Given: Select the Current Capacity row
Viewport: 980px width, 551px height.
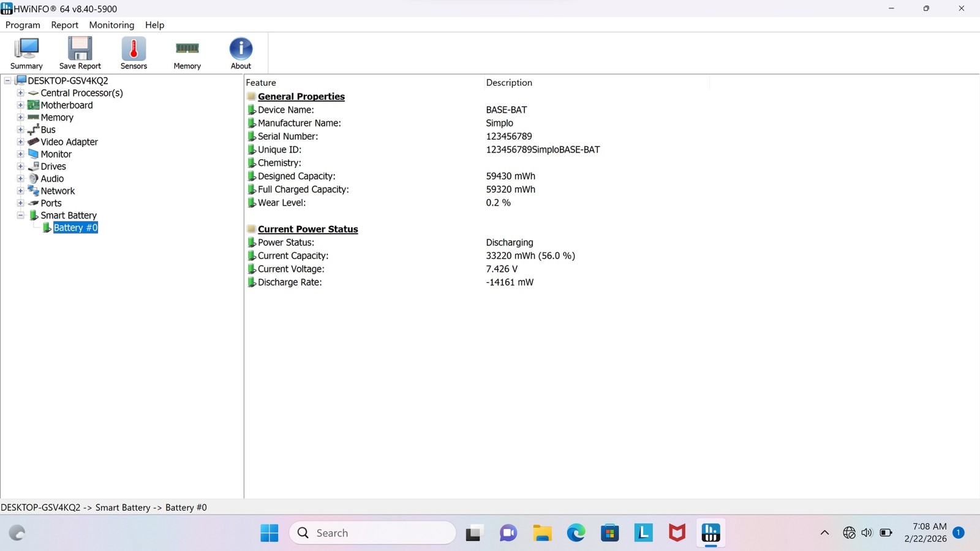Looking at the screenshot, I should click(478, 256).
